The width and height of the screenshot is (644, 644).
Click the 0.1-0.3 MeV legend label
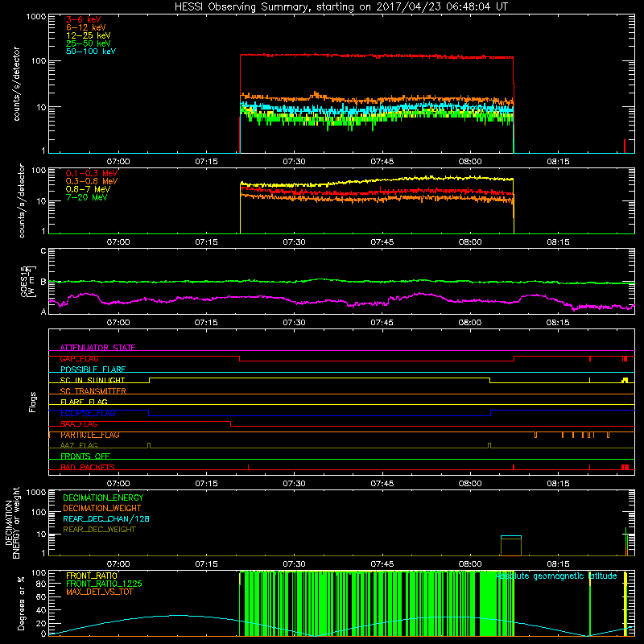92,173
